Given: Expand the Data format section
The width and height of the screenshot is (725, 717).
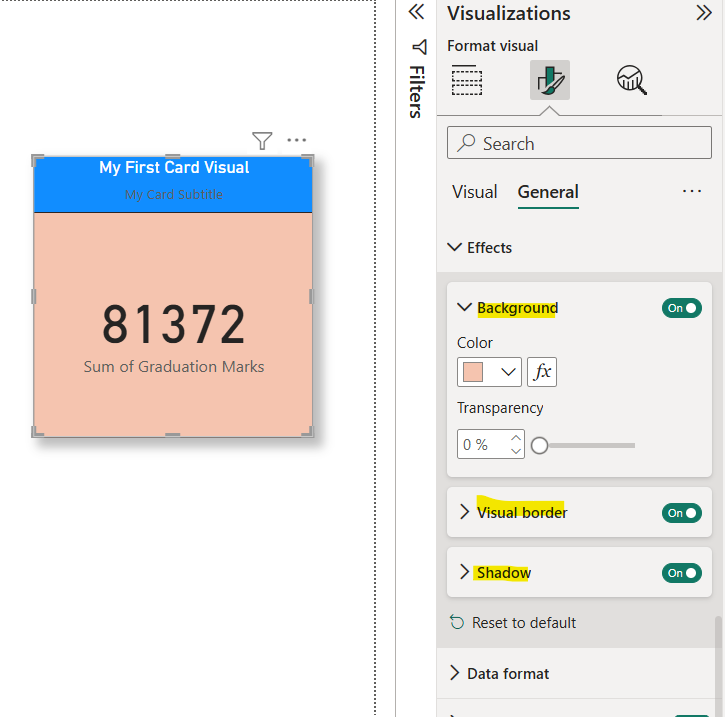Looking at the screenshot, I should coord(455,673).
